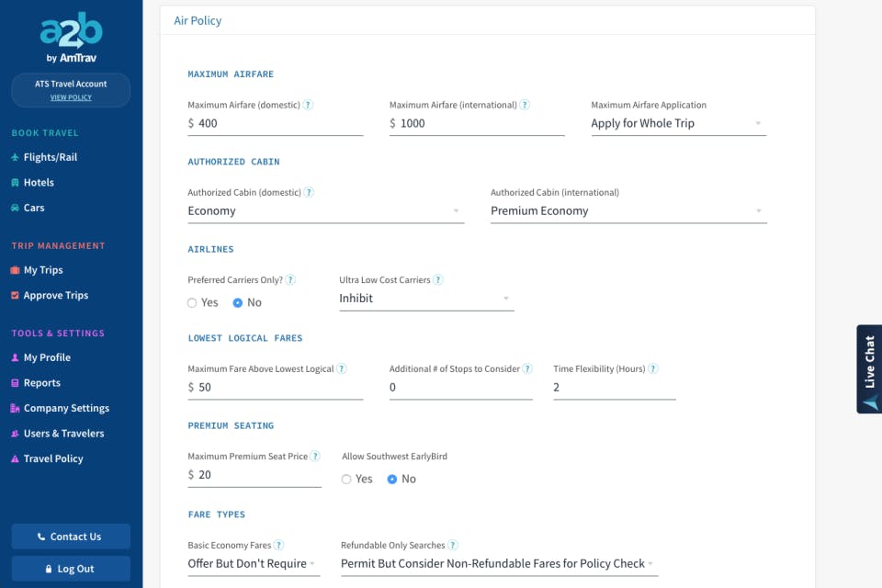Click the help icon next to Basic Economy Fares
The image size is (882, 588).
point(279,546)
